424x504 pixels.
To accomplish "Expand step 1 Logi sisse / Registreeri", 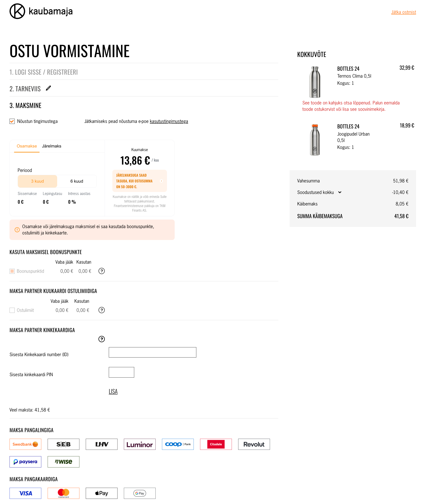I will 43,72.
